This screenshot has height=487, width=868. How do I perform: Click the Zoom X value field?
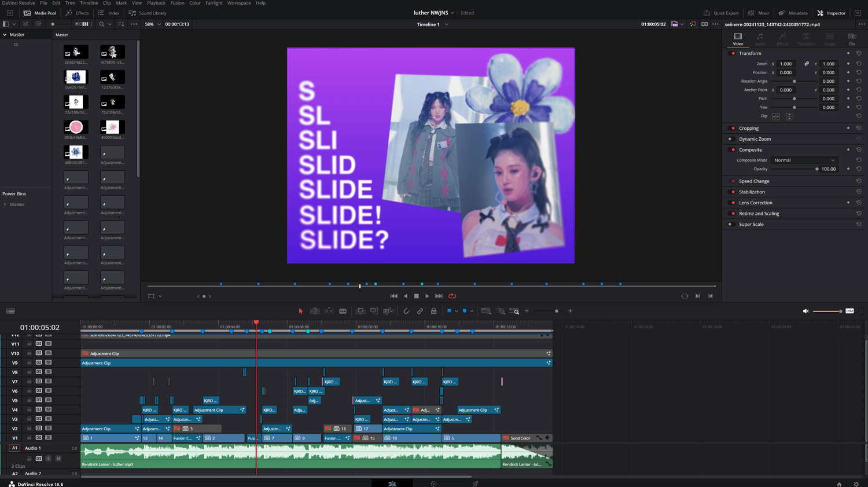pos(786,64)
